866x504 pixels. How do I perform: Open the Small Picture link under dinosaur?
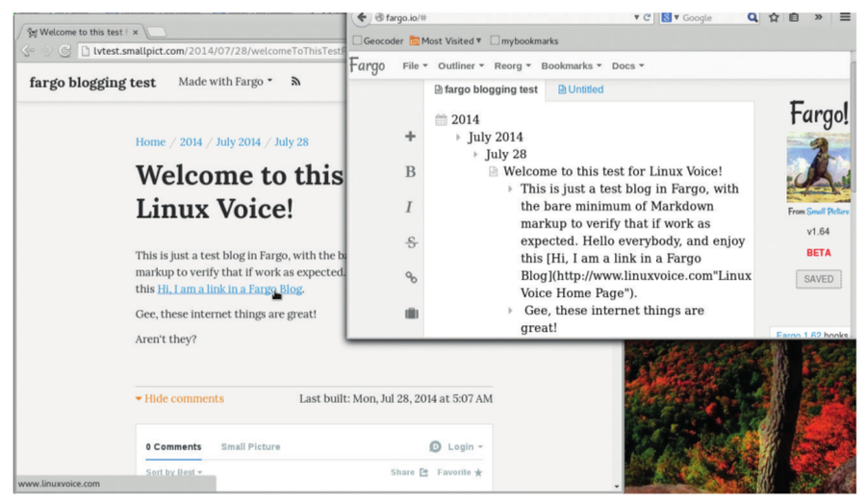[x=828, y=212]
